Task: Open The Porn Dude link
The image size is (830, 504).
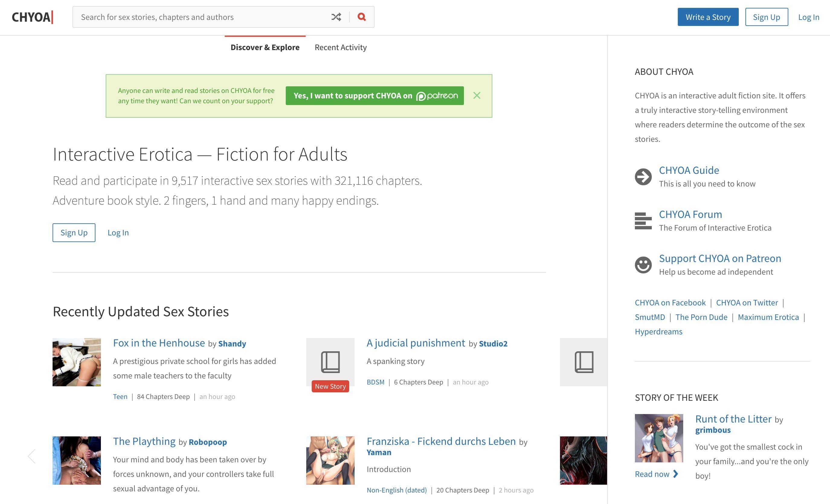Action: (x=701, y=317)
